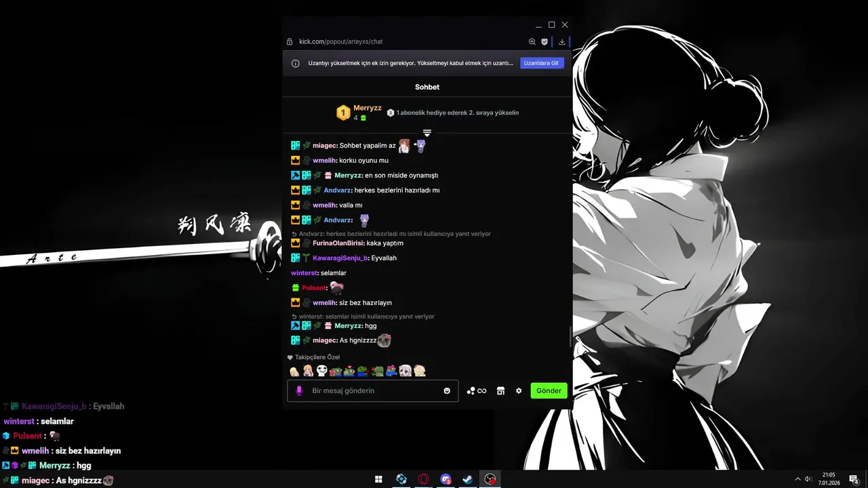Collapse the leaderboard with the arrow handle
Viewport: 868px width, 488px height.
coord(427,133)
